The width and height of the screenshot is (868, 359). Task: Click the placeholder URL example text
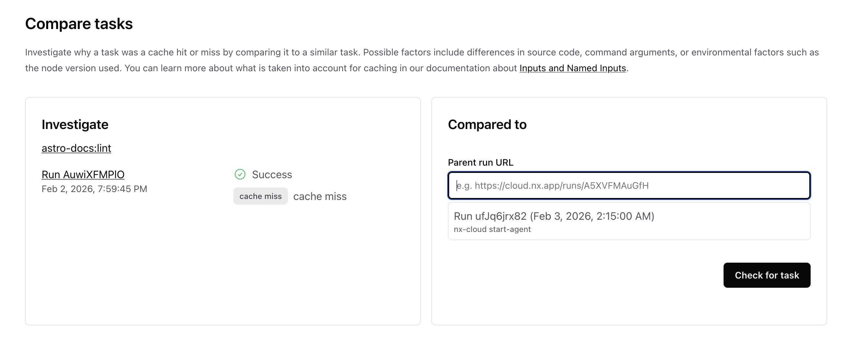(552, 185)
